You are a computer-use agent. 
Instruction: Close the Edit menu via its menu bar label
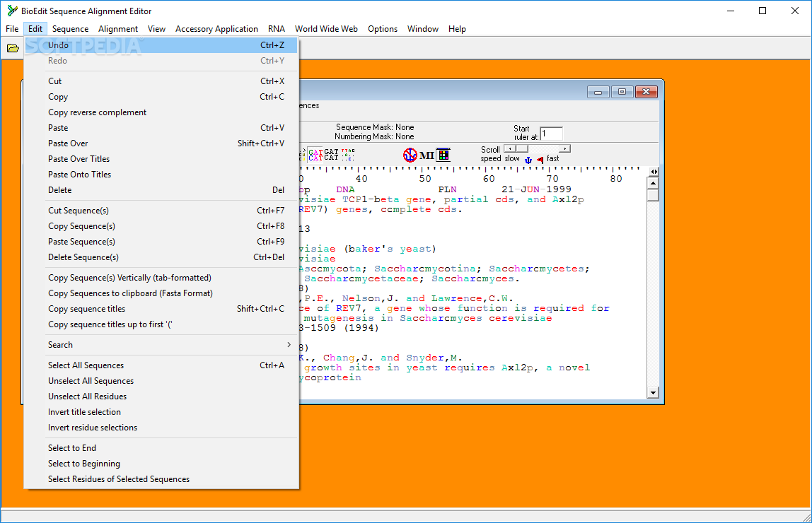(x=35, y=29)
